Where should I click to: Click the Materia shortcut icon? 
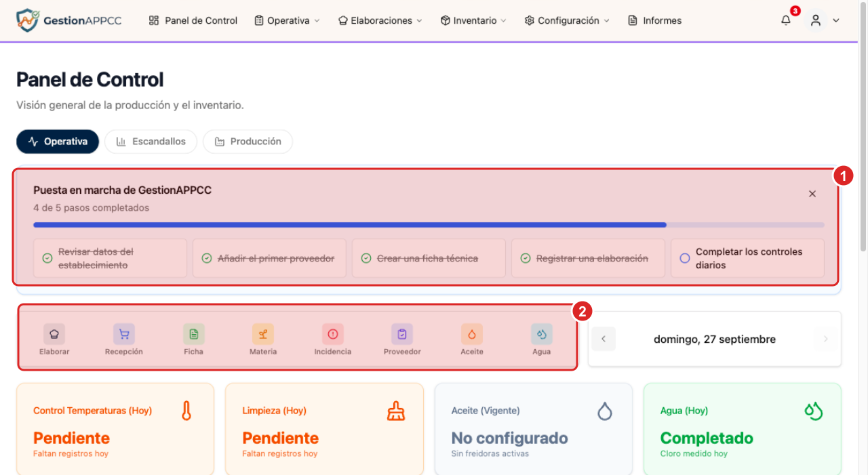[x=263, y=334]
